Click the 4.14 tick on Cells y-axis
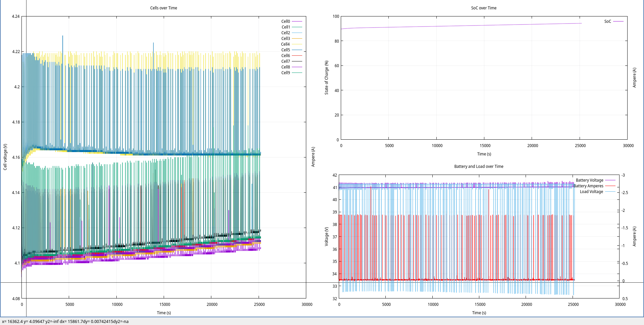644x325 pixels. pyautogui.click(x=16, y=193)
